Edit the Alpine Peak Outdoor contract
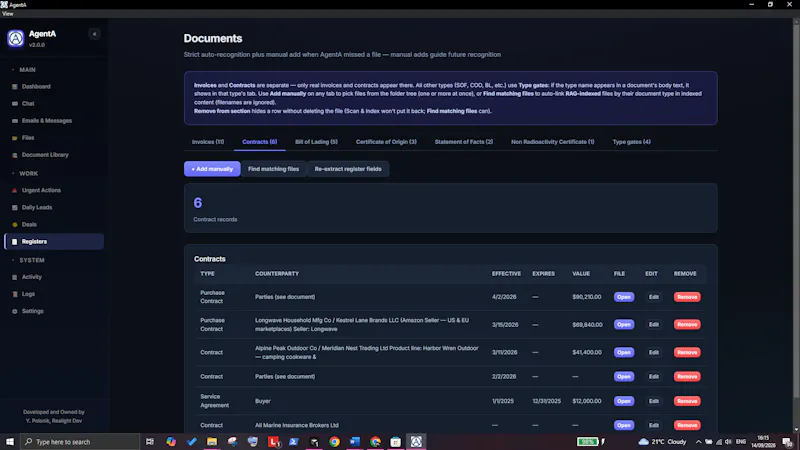The width and height of the screenshot is (800, 450). [x=654, y=353]
